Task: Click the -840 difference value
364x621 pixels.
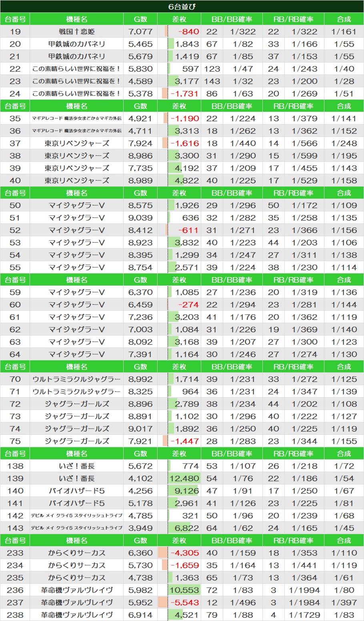Action: [x=188, y=32]
